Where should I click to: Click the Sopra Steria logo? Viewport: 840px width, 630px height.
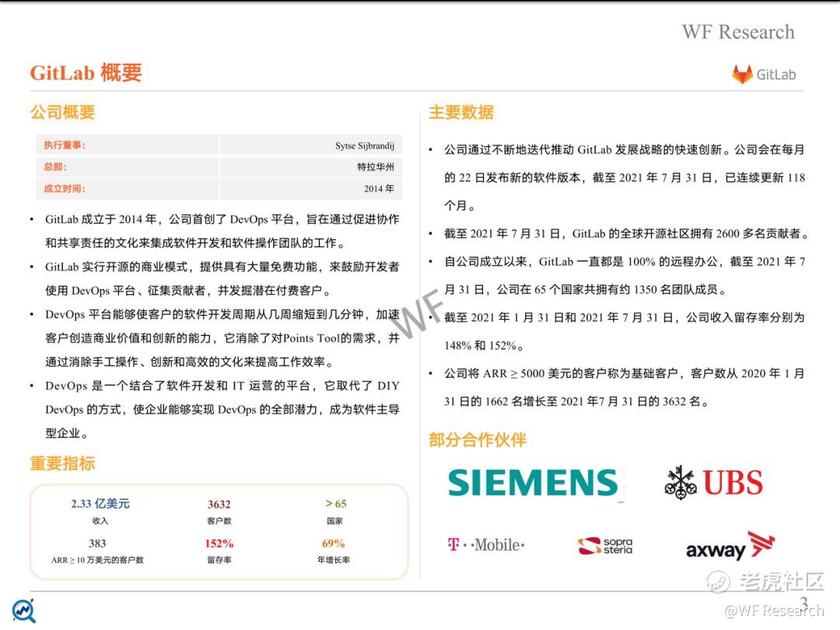605,545
